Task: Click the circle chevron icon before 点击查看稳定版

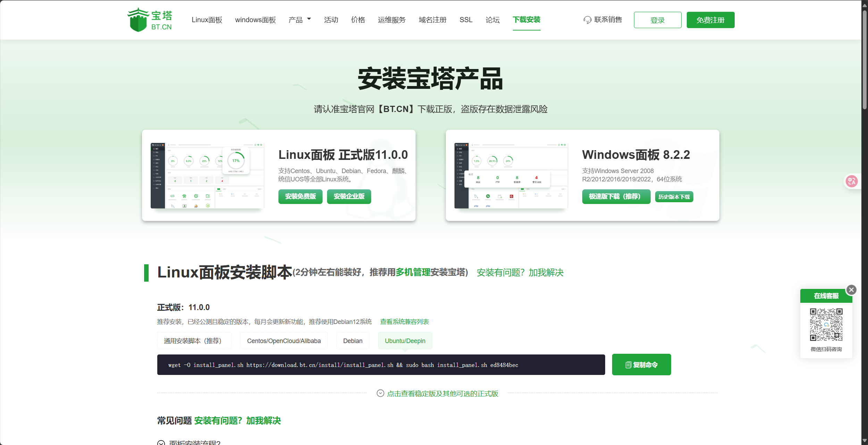Action: [381, 393]
